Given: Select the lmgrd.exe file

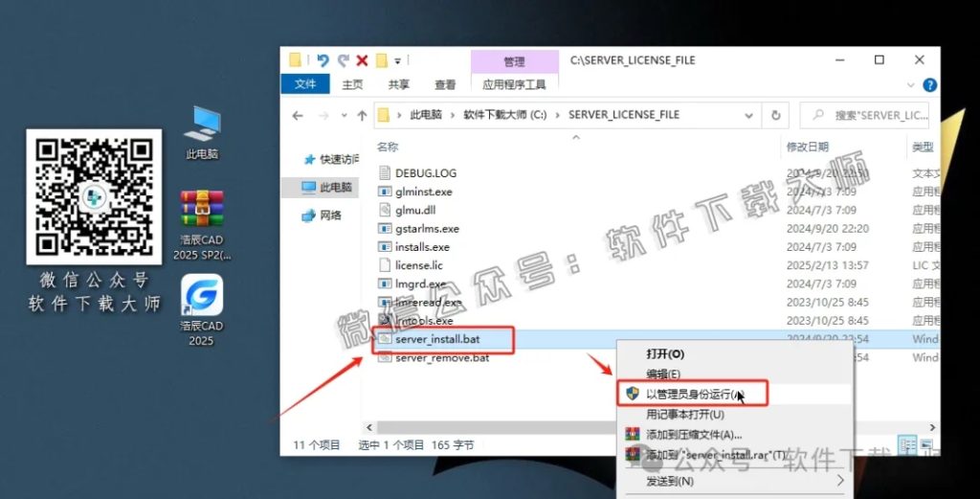Looking at the screenshot, I should point(421,284).
